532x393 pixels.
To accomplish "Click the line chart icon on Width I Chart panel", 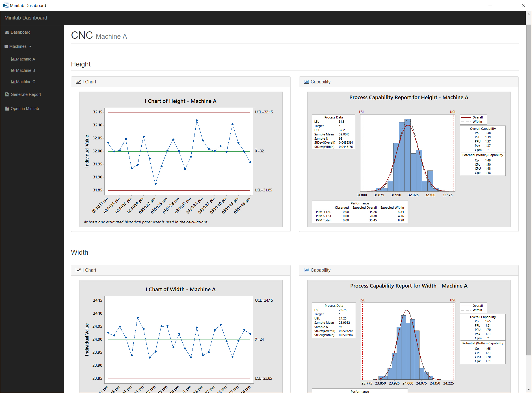I will [78, 270].
